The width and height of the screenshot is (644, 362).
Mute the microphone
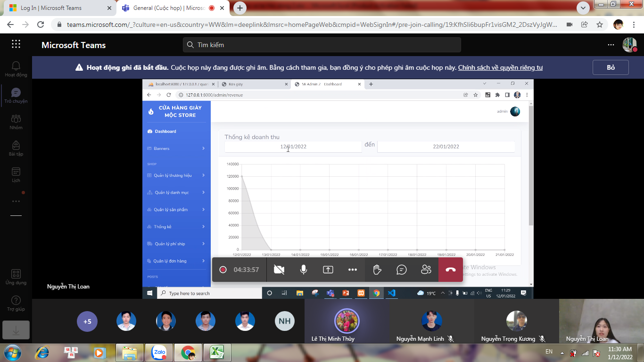[304, 270]
